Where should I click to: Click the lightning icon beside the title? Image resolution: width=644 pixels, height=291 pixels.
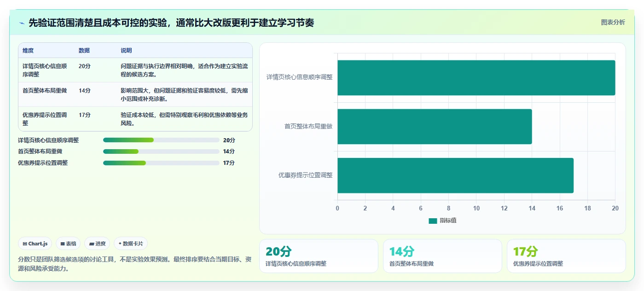[22, 23]
